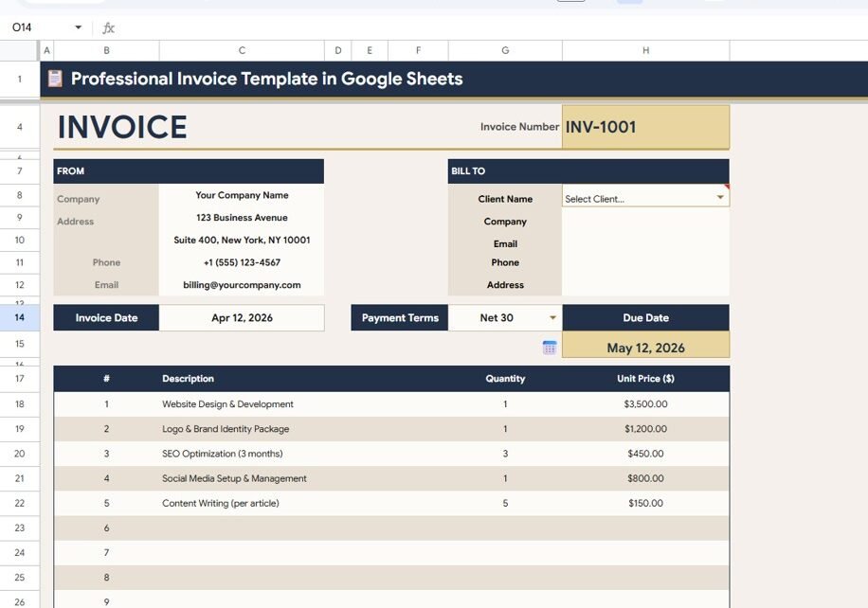868x608 pixels.
Task: Click the $3,500.00 unit price cell
Action: (x=645, y=404)
